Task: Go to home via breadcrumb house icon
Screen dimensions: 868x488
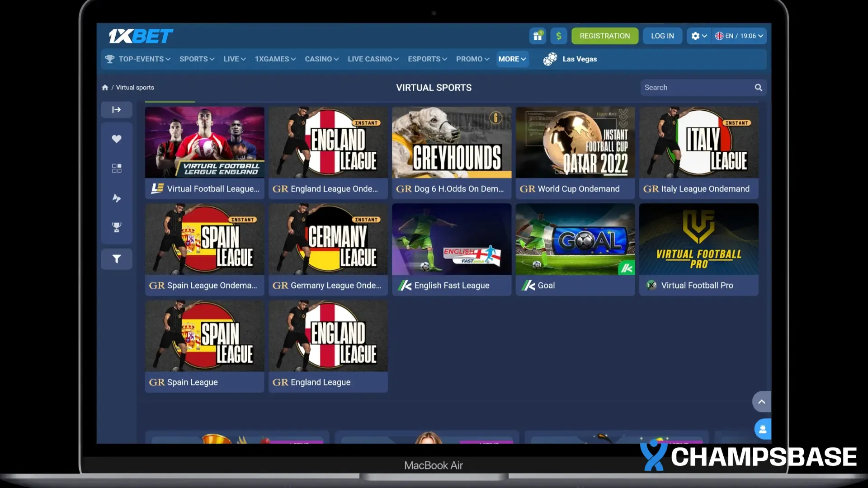Action: pos(105,88)
